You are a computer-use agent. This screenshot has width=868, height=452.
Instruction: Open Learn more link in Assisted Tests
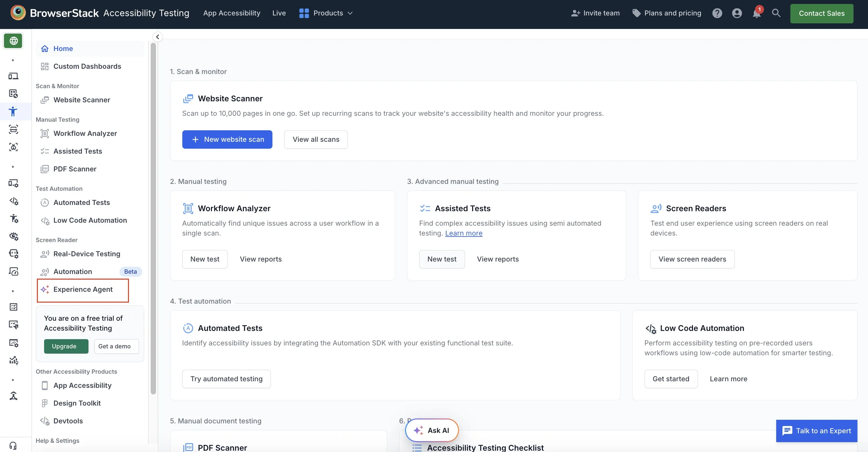[x=464, y=233]
